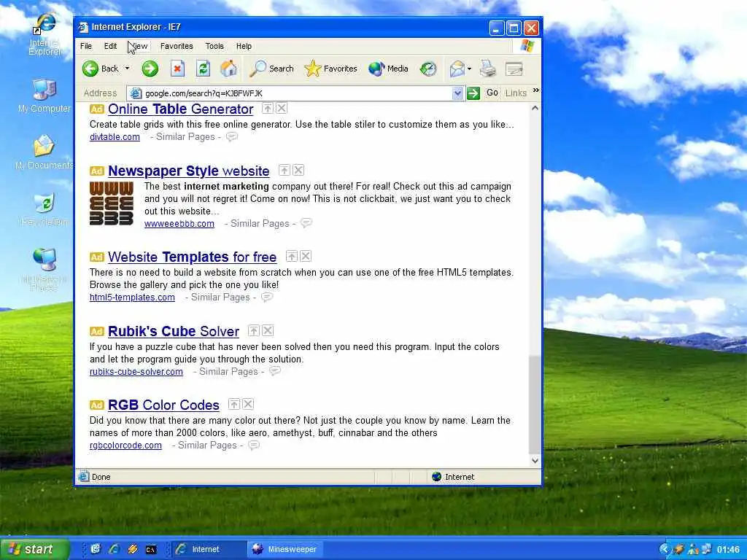Refresh the page with the green arrows icon
This screenshot has height=560, width=747.
pyautogui.click(x=204, y=69)
